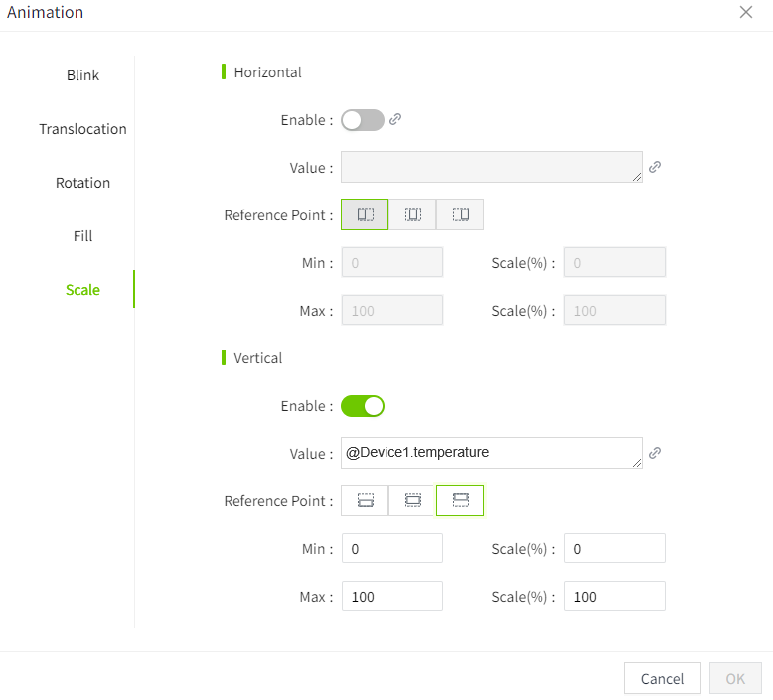Close the Animation dialog
Image resolution: width=773 pixels, height=700 pixels.
[x=746, y=12]
